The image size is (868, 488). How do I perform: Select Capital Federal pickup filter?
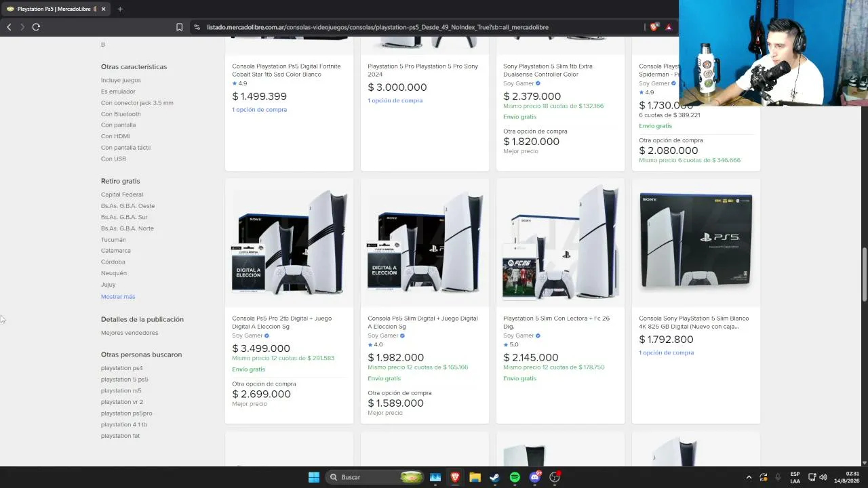tap(122, 195)
